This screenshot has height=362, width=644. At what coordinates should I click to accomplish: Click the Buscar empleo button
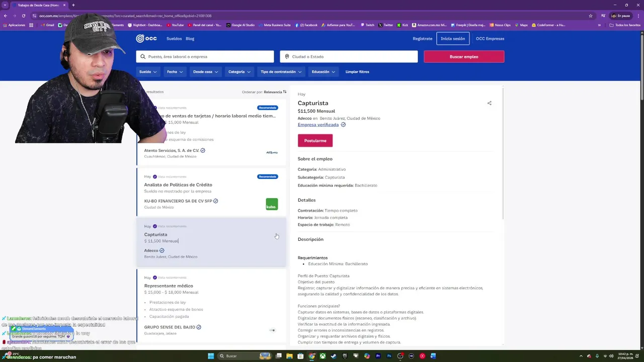point(464,57)
